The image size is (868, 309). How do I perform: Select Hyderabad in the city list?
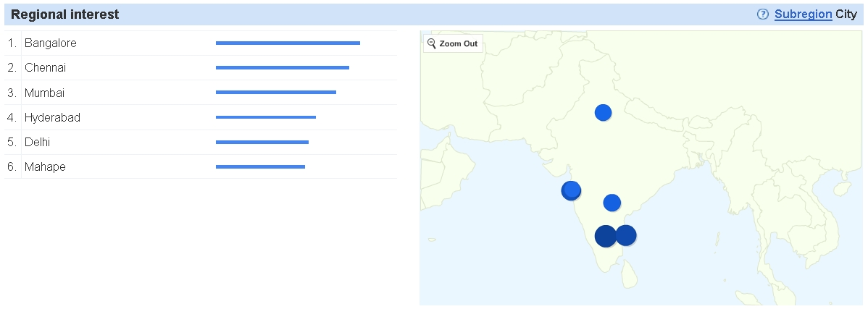coord(52,117)
